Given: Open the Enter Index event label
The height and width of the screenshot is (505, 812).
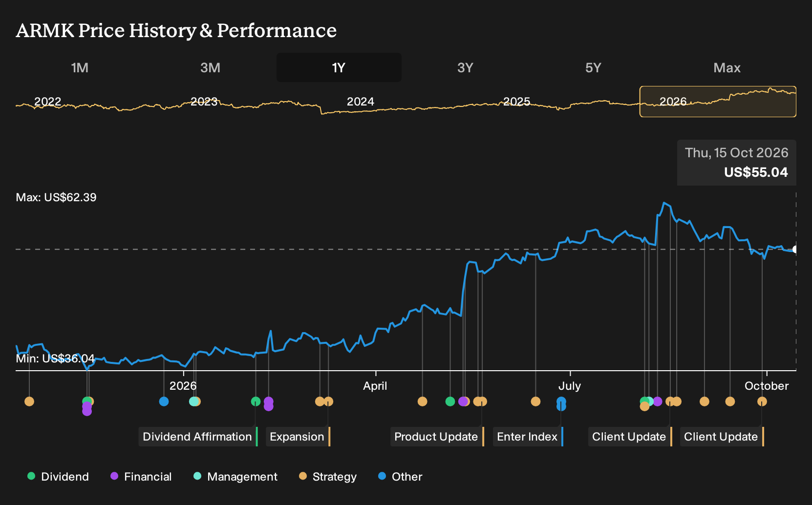Looking at the screenshot, I should (x=528, y=437).
